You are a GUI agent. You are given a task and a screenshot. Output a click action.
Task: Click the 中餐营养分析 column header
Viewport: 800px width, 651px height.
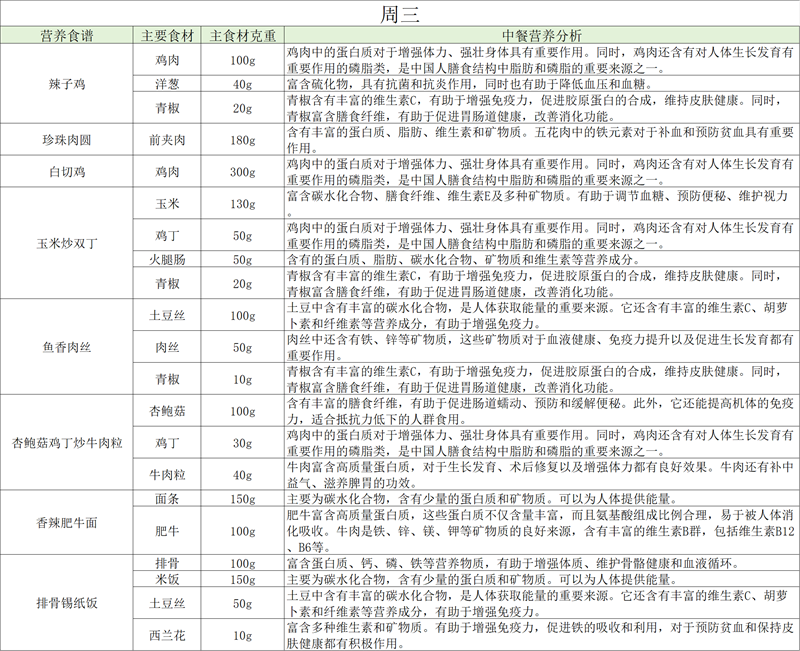point(540,36)
